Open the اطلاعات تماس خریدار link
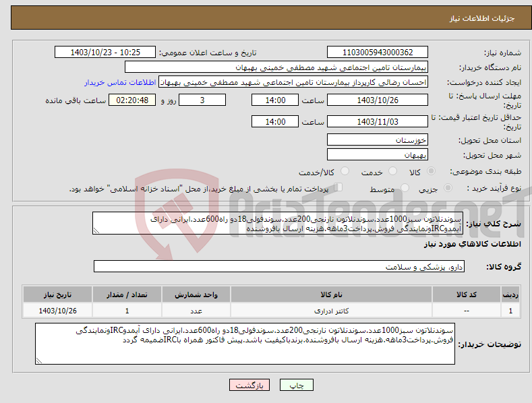The width and height of the screenshot is (532, 403). pos(120,82)
